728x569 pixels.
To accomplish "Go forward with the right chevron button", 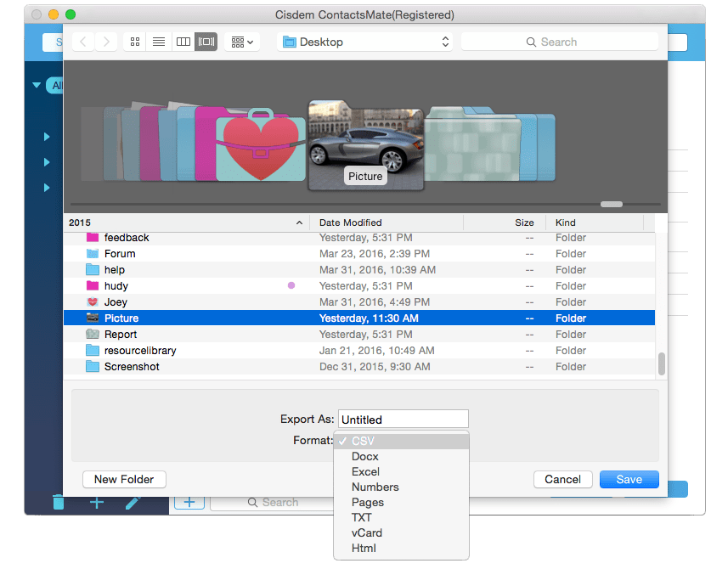I will [x=106, y=42].
